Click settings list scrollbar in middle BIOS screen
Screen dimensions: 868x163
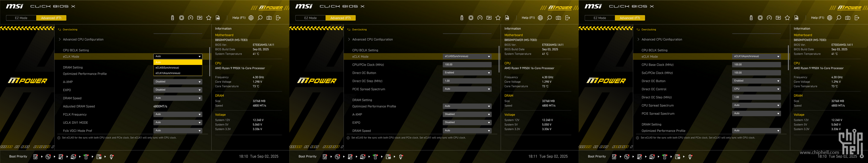pyautogui.click(x=499, y=59)
